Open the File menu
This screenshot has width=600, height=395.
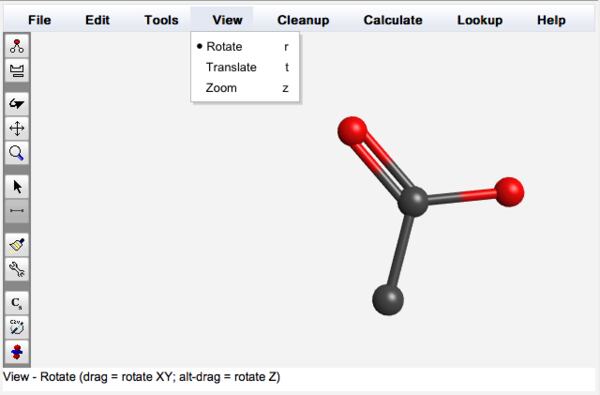(x=39, y=20)
